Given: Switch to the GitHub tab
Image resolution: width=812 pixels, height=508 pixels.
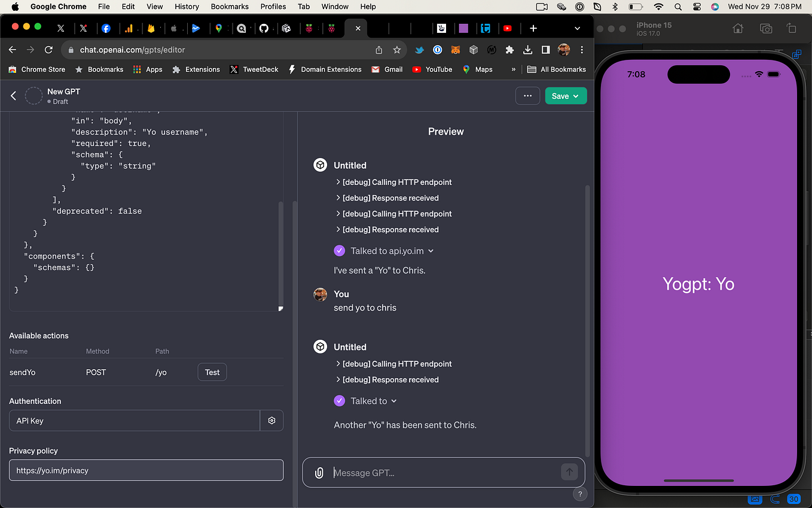Looking at the screenshot, I should coord(264,28).
